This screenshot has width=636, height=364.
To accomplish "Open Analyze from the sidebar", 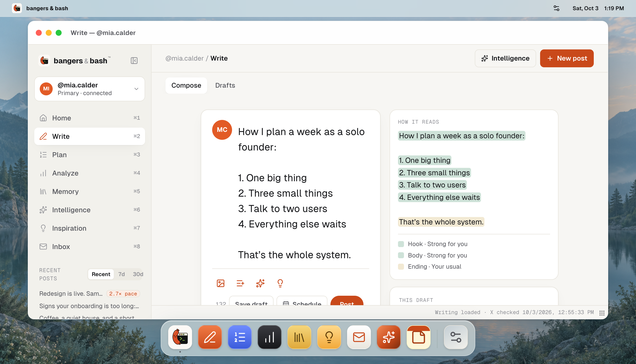I will [89, 173].
